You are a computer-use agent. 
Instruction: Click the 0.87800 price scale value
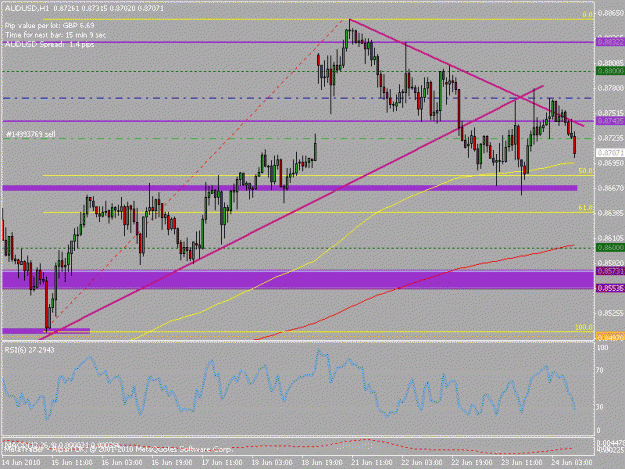point(610,88)
